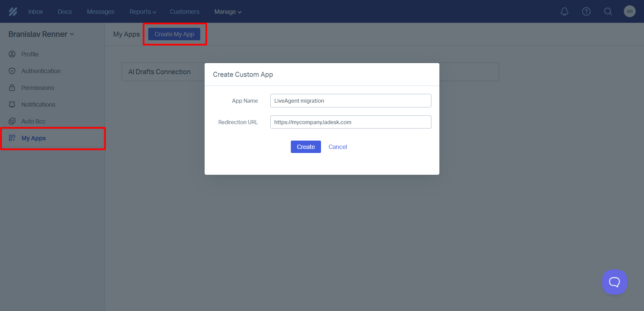Click the Help Scout logo icon
This screenshot has width=644, height=311.
click(x=13, y=12)
